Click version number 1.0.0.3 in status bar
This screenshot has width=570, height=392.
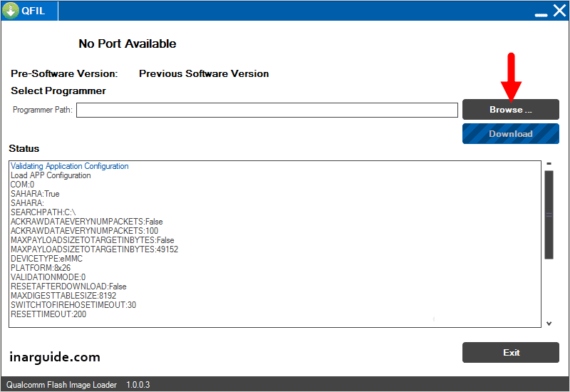[138, 385]
